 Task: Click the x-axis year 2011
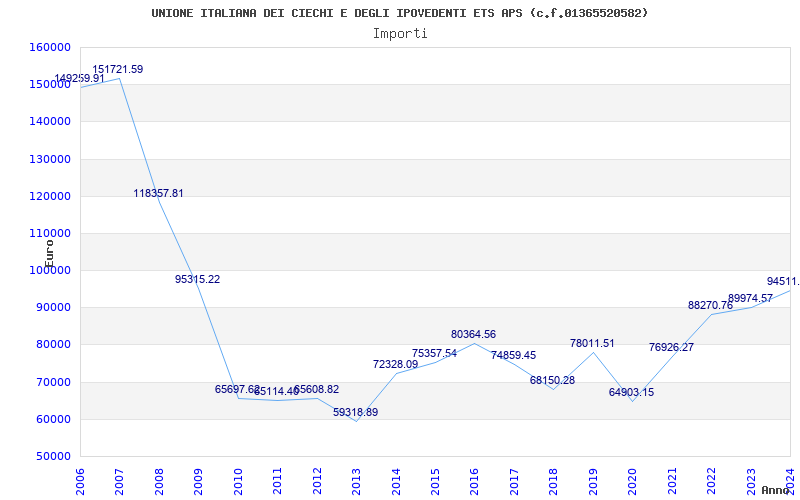click(x=277, y=481)
